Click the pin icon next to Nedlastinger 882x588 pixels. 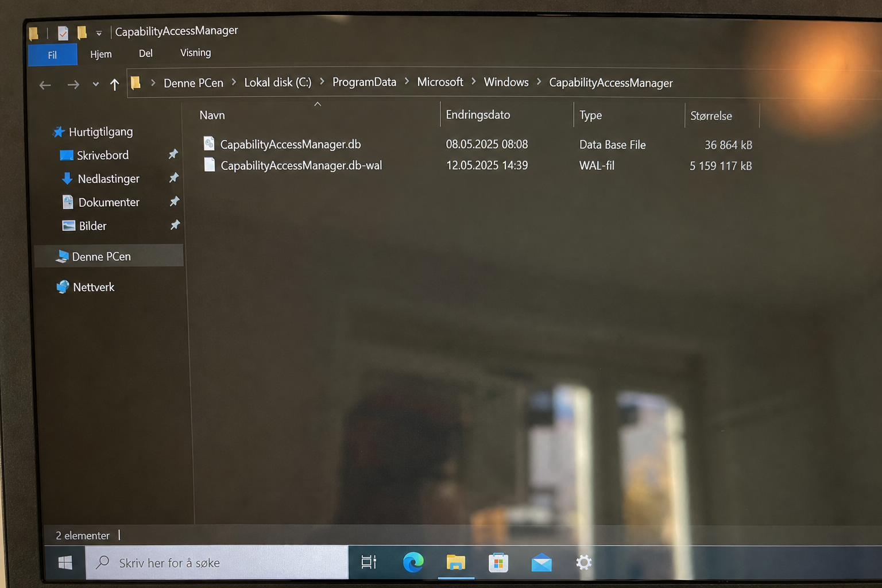click(173, 177)
